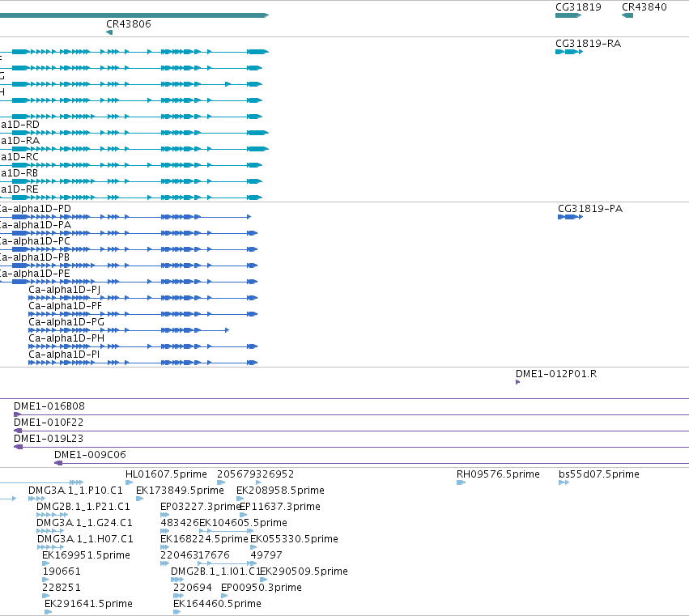Click the DME1-010F22 label
The width and height of the screenshot is (689, 616).
click(49, 423)
